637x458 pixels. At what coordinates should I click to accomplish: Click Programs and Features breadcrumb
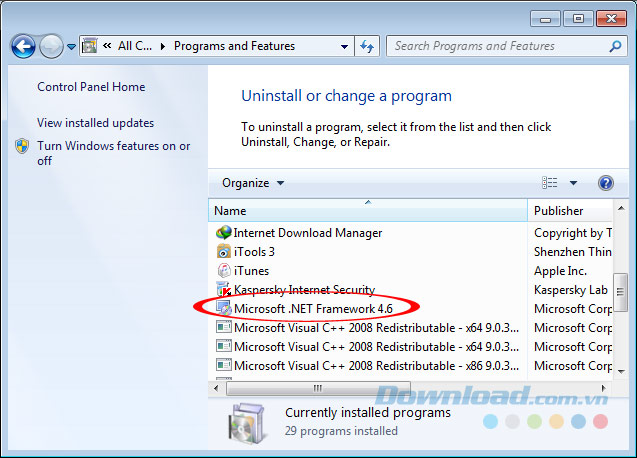(x=234, y=46)
